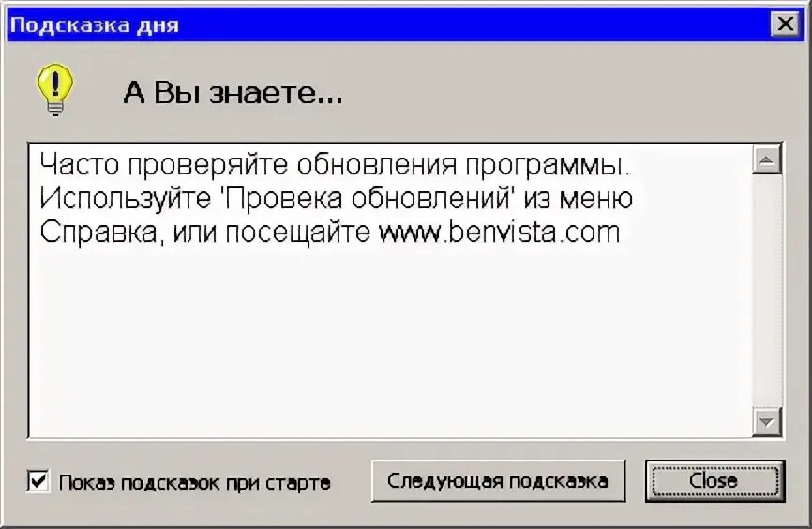Click the word 'посещайте' in the third line
812x529 pixels.
(297, 232)
